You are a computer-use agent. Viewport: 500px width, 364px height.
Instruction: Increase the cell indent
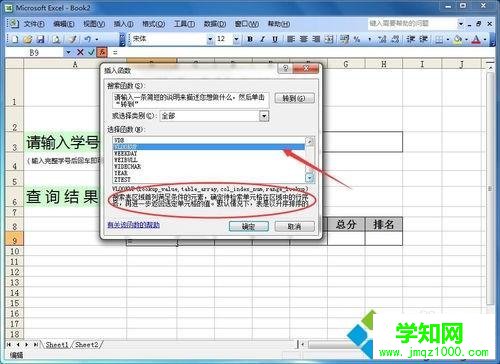[423, 39]
